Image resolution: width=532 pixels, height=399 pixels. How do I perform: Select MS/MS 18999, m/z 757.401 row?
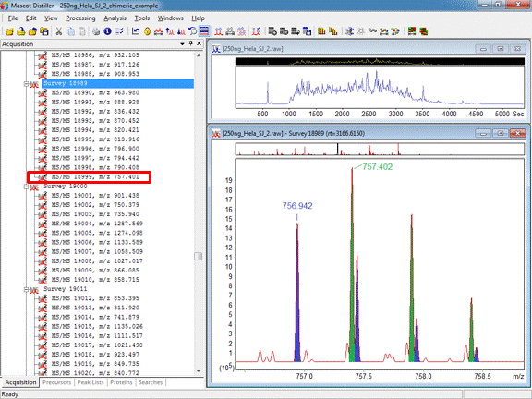(x=95, y=177)
